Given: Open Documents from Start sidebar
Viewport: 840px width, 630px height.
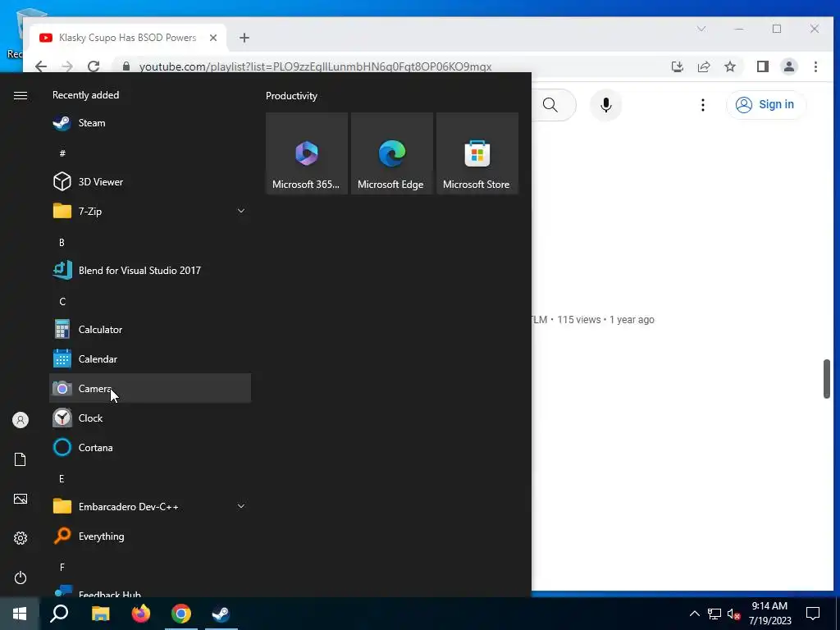Looking at the screenshot, I should pos(21,459).
